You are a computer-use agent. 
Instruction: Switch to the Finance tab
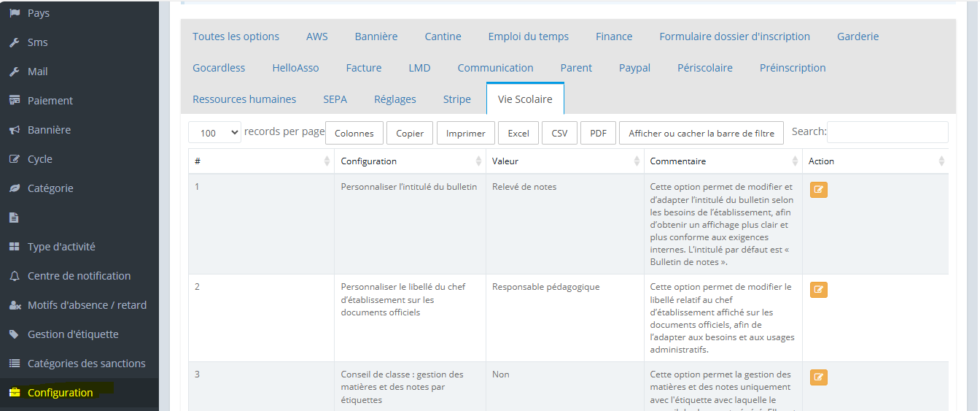tap(613, 37)
